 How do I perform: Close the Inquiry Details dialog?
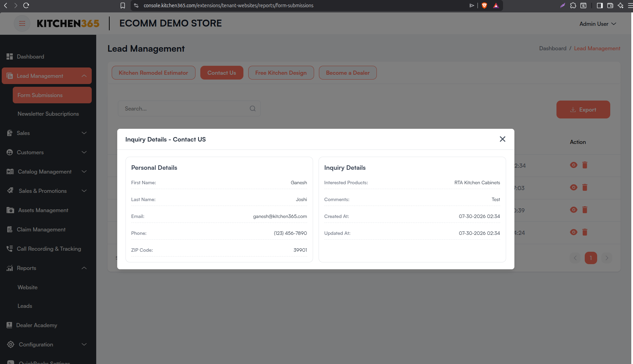point(503,139)
